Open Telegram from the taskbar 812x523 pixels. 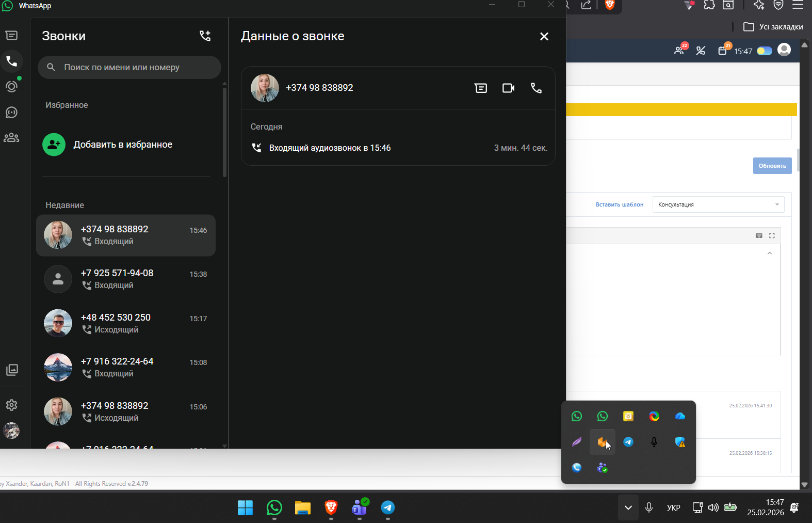pyautogui.click(x=388, y=508)
